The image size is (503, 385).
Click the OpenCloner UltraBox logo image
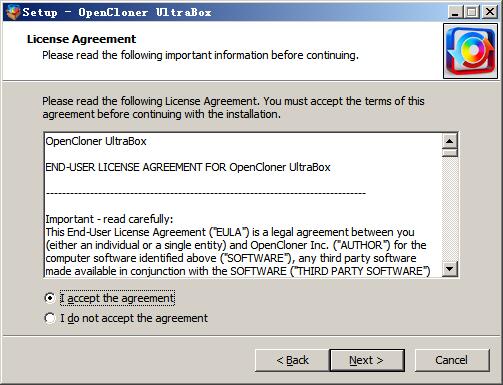470,51
